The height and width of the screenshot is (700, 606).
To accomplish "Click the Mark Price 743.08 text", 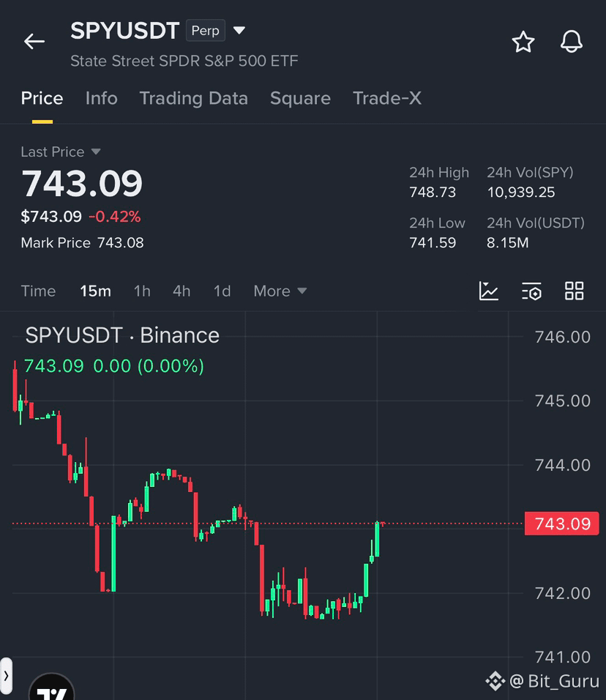I will pos(82,243).
